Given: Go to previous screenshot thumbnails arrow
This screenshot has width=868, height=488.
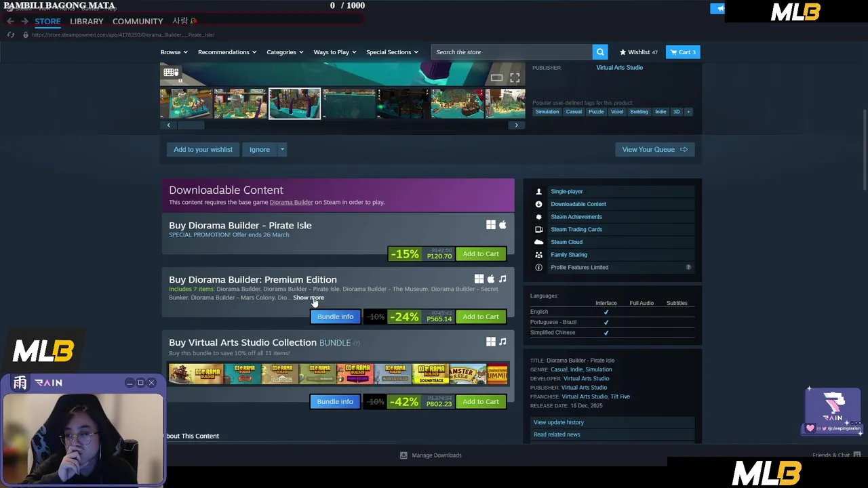Looking at the screenshot, I should pos(169,125).
